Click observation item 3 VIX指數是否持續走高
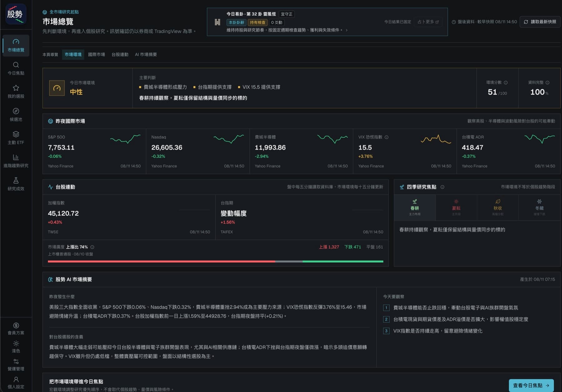 (433, 331)
